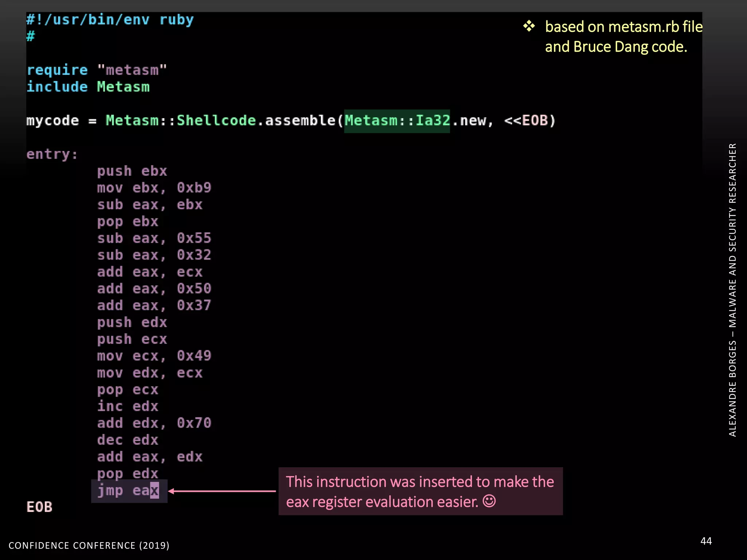Image resolution: width=747 pixels, height=560 pixels.
Task: Click the 'add eax, 0x50' instruction
Action: pos(154,289)
